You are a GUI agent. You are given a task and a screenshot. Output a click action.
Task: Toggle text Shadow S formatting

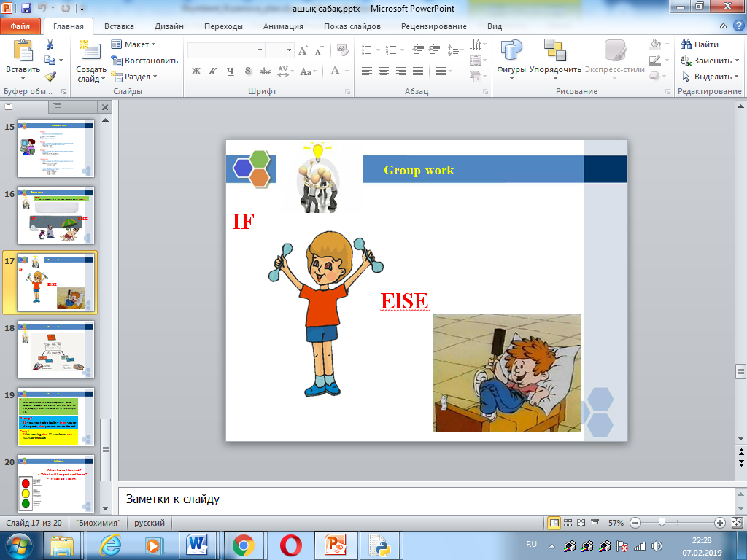point(248,71)
